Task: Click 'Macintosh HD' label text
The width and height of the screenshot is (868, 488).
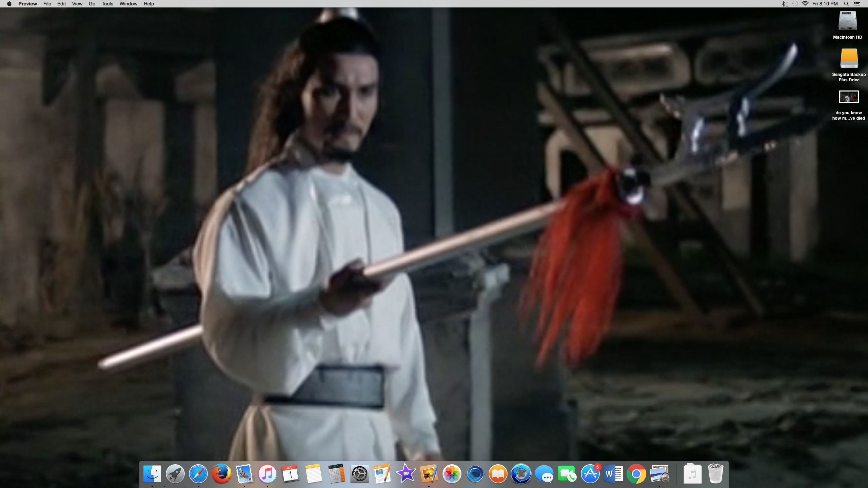Action: click(x=847, y=37)
